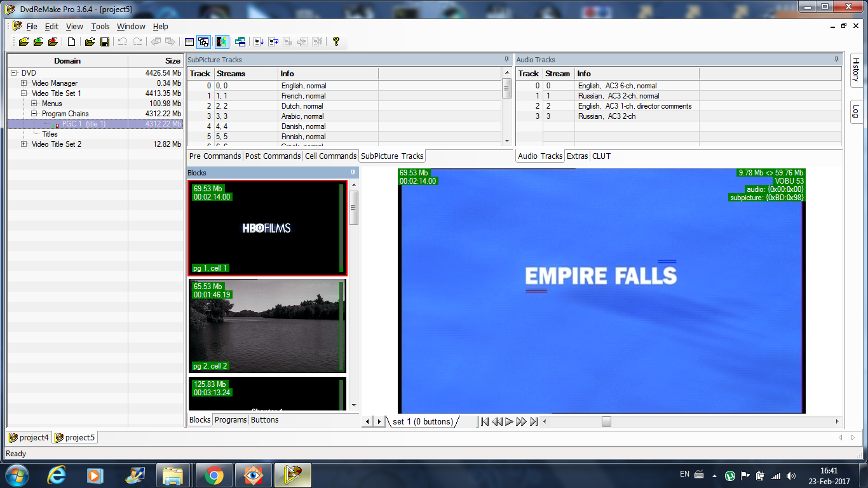Pin the Blocks panel
Viewport: 868px width, 488px height.
[x=353, y=172]
